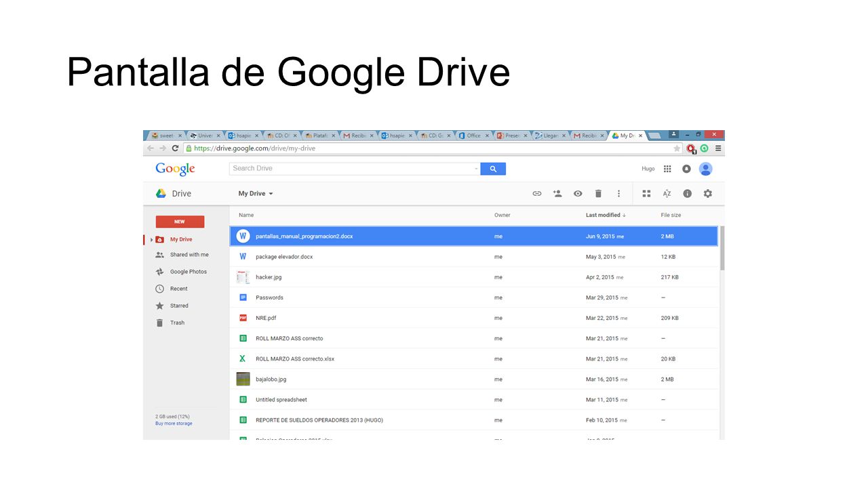This screenshot has width=868, height=488.
Task: Click the Sheets icon of Untitled spreadsheet
Action: click(243, 399)
